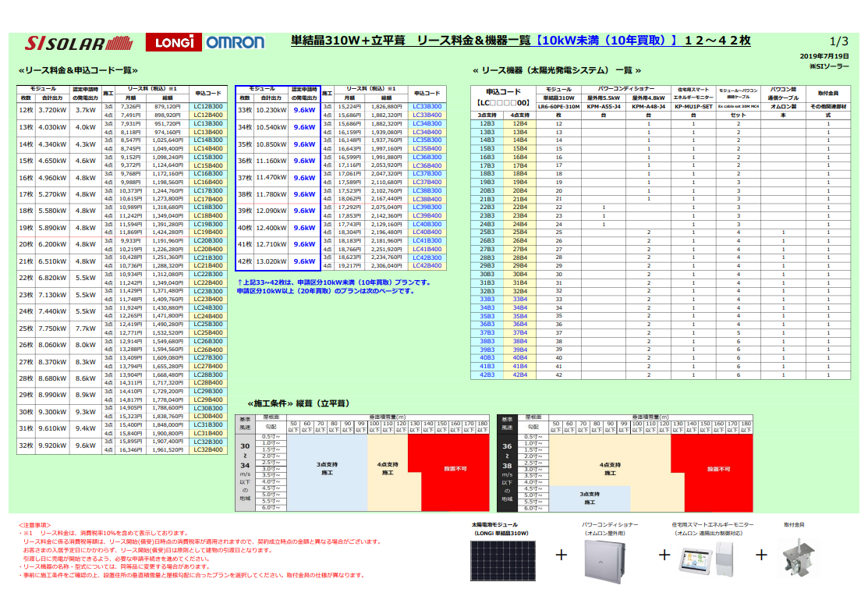868x614 pixels.
Task: Click the 10.230kW output cell
Action: (271, 110)
